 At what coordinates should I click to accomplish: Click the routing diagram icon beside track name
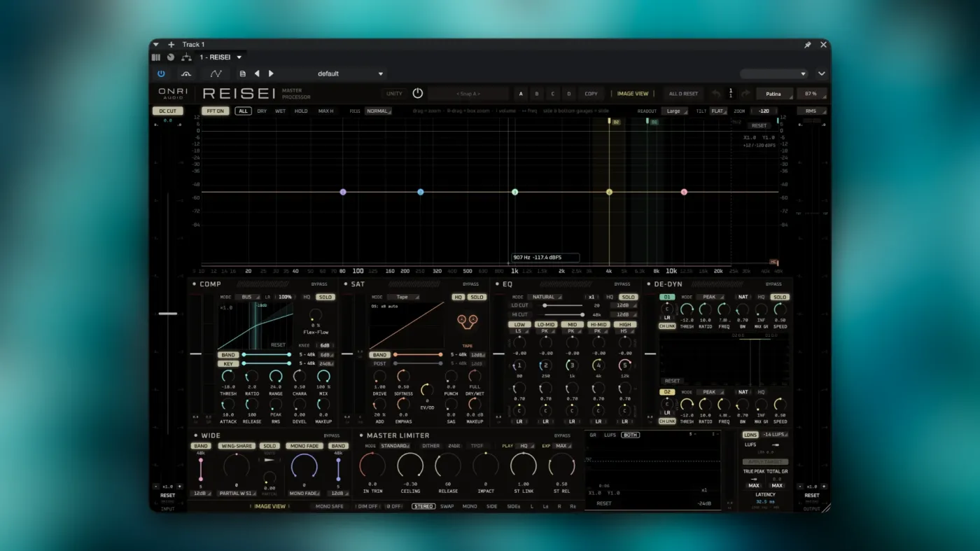pos(187,57)
